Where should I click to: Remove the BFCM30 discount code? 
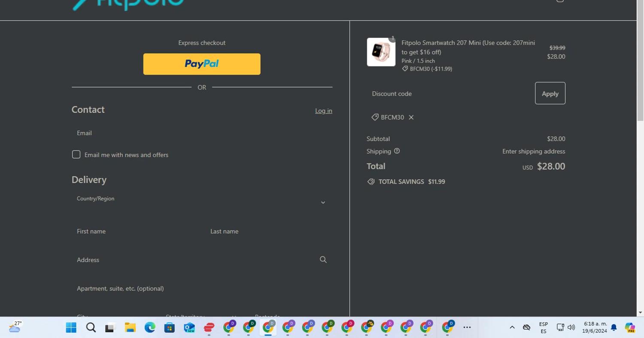coord(411,117)
